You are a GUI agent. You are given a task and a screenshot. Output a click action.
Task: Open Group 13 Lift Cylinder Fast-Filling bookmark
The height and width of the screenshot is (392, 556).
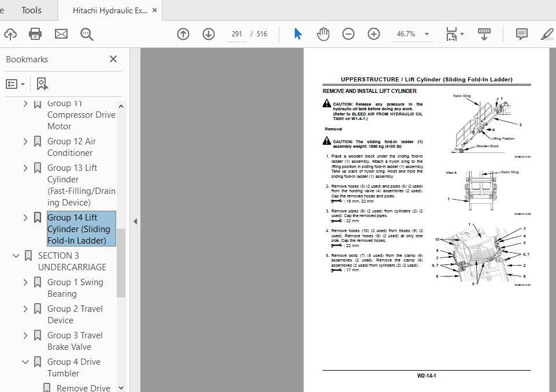coord(81,185)
